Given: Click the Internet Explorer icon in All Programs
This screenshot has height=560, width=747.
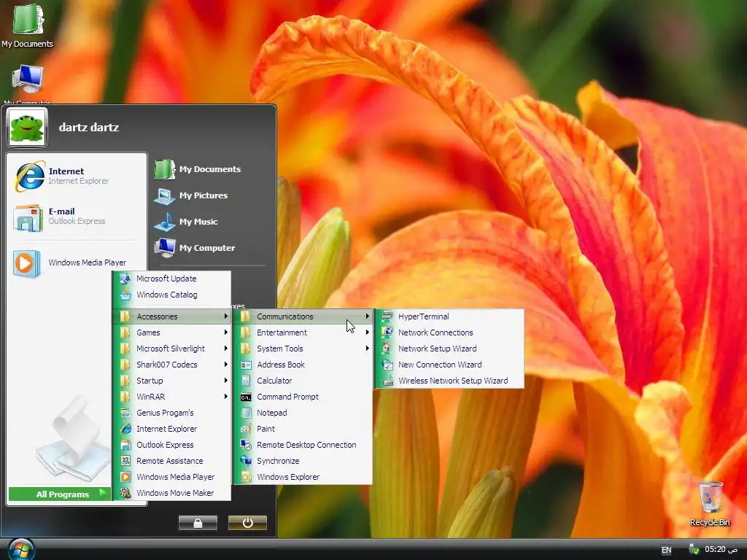Looking at the screenshot, I should (125, 429).
